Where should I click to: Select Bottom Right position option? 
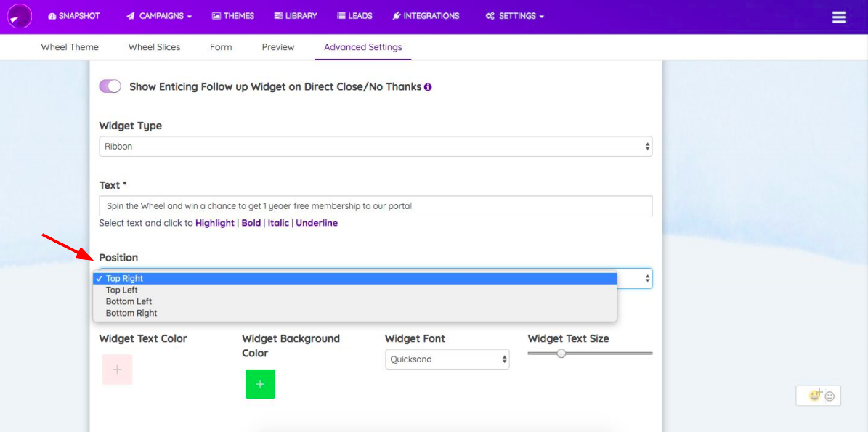[x=355, y=313]
